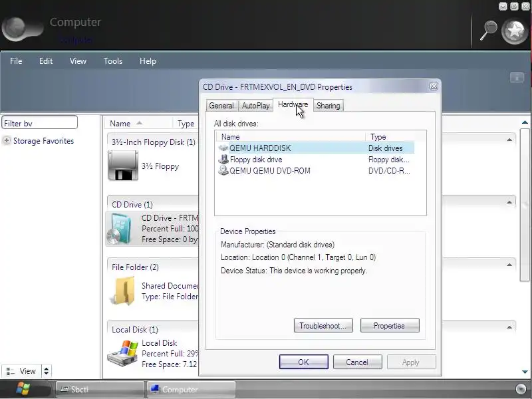Open the Tools menu
Screen dimensions: 532x399
point(112,61)
